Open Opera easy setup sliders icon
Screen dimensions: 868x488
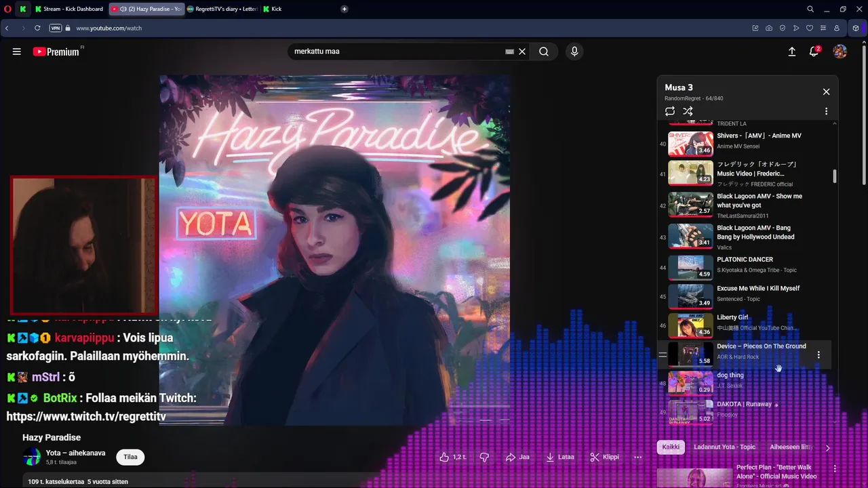pos(823,28)
